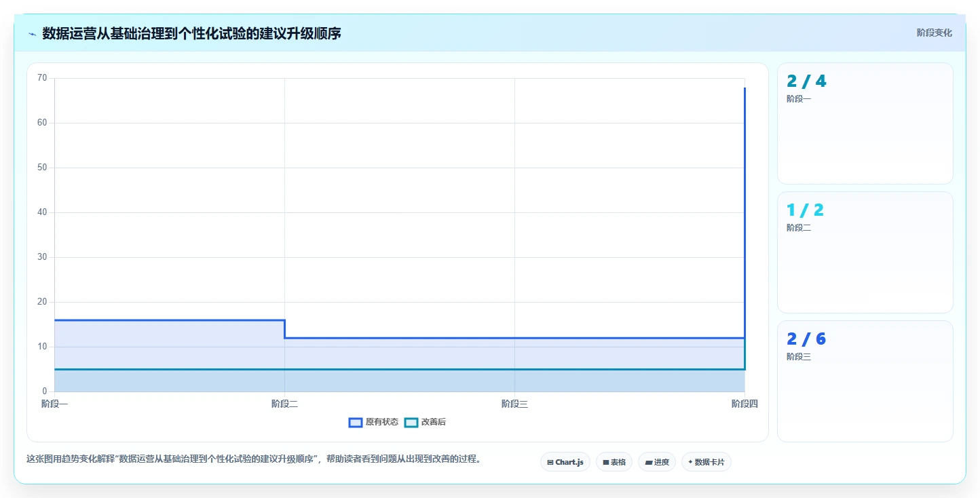This screenshot has height=498, width=980.
Task: Click the 阶段变化 label in the header
Action: click(x=935, y=33)
